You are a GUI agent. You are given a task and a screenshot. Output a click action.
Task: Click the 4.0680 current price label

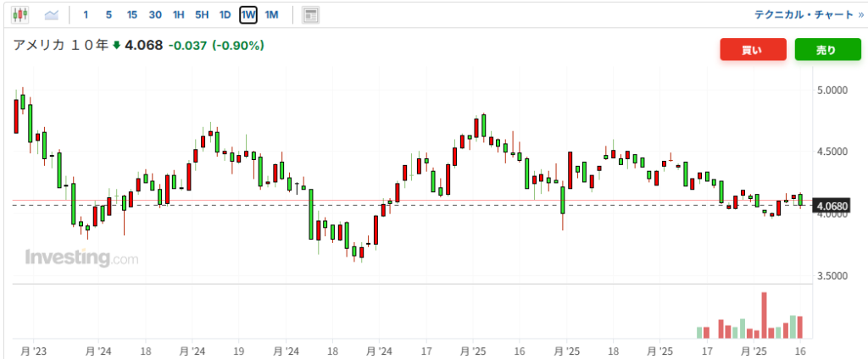[831, 206]
